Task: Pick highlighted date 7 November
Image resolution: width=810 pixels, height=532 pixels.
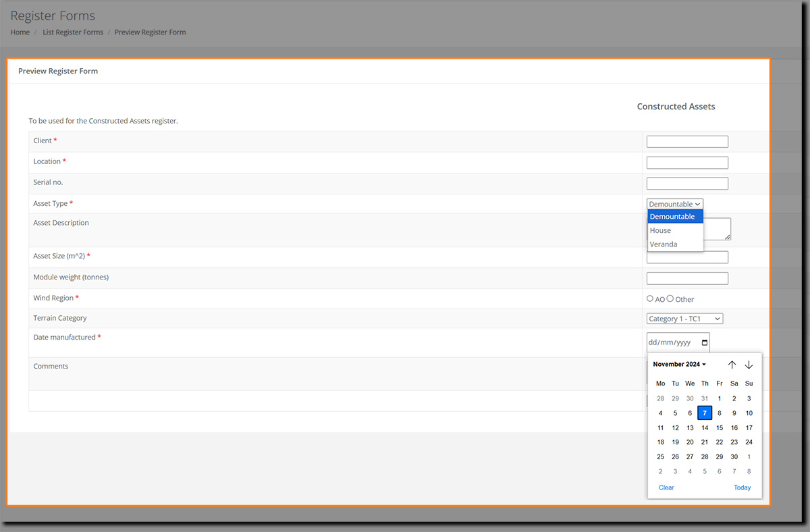Action: tap(705, 413)
